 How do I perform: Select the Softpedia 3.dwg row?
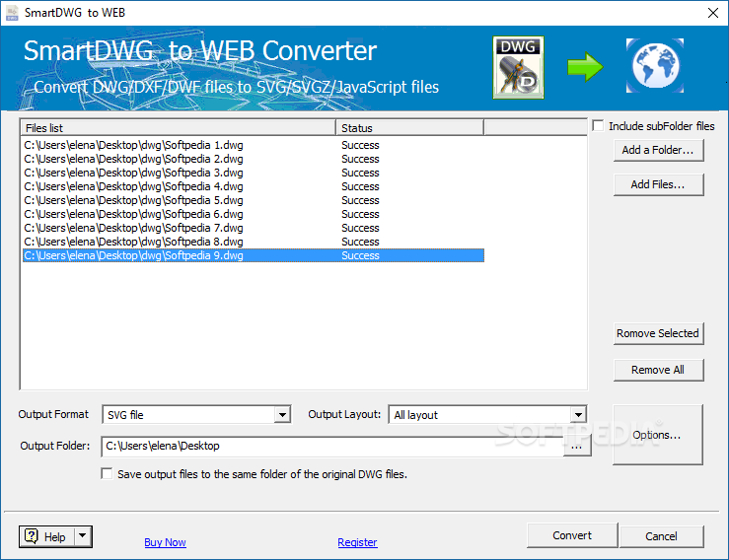click(254, 173)
